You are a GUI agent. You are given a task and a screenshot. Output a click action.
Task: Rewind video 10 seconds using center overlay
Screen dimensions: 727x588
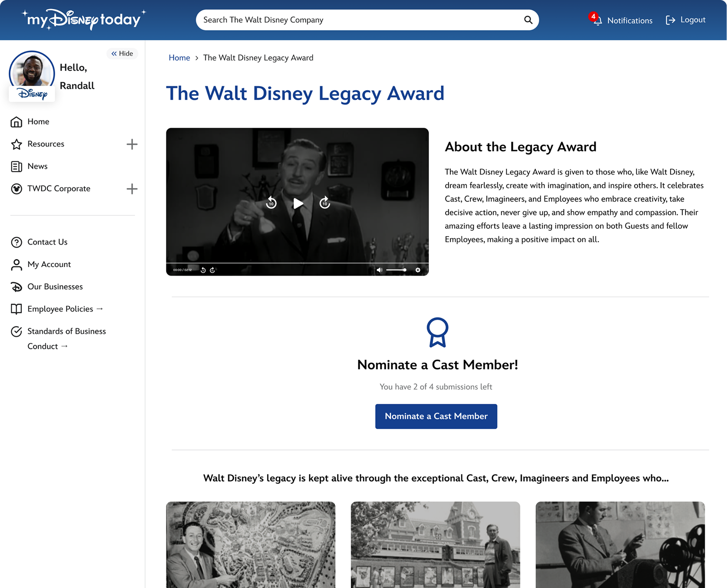[271, 203]
